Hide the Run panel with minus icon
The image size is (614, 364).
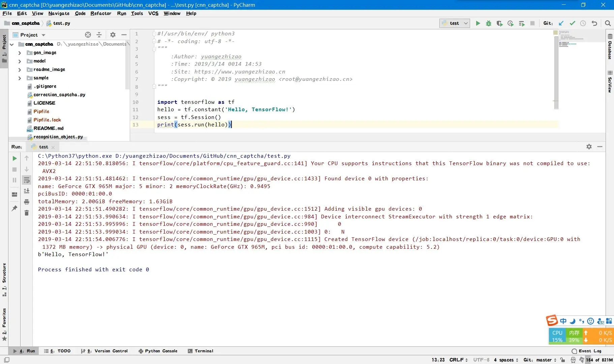click(x=600, y=147)
